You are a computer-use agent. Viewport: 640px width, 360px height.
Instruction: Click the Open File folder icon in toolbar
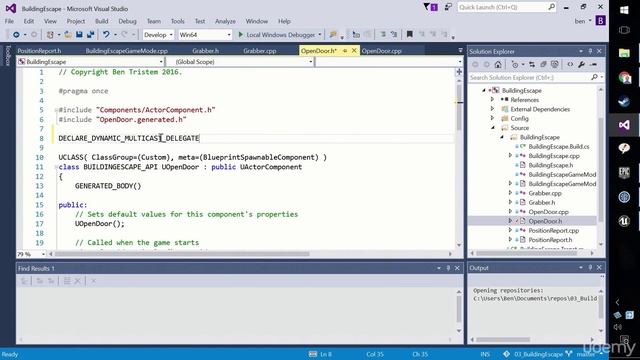(68, 35)
